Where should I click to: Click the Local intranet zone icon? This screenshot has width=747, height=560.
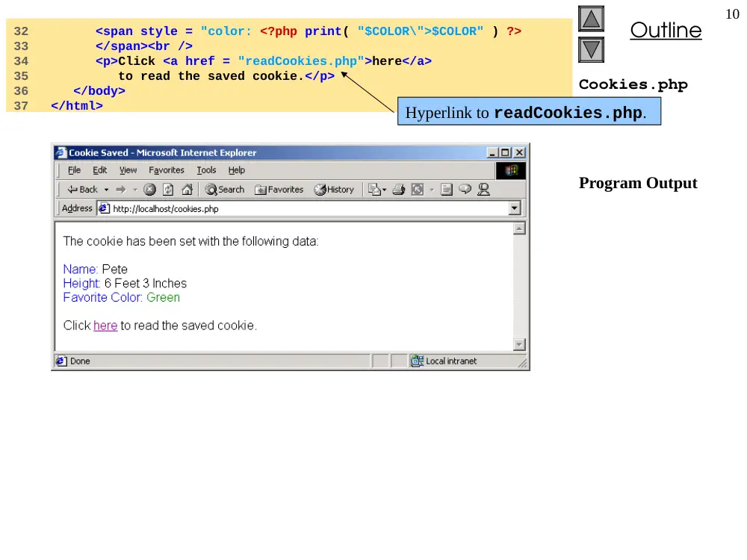pos(418,361)
